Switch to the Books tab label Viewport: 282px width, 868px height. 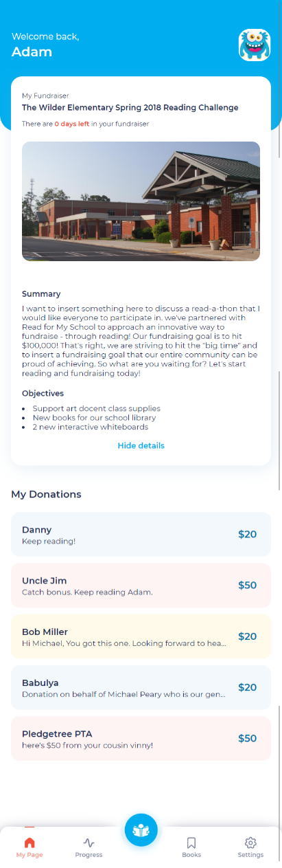click(x=191, y=855)
